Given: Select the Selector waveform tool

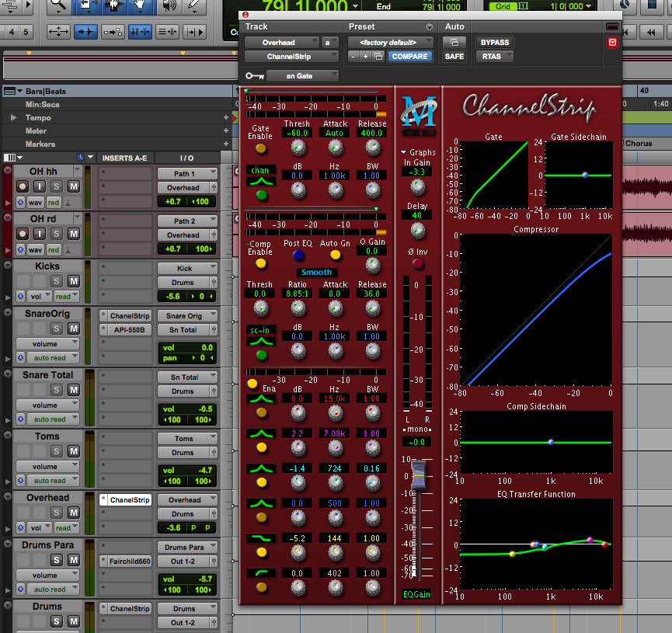Looking at the screenshot, I should coord(113,5).
